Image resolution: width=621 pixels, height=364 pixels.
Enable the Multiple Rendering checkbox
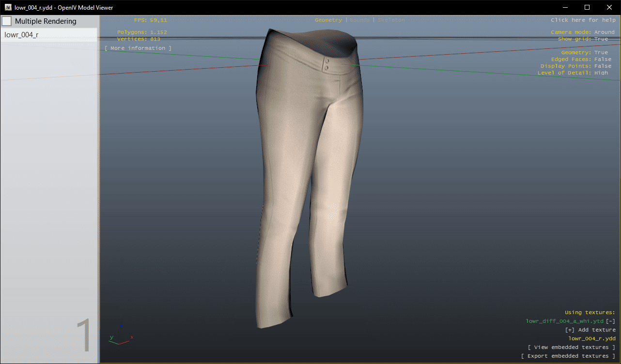(7, 21)
